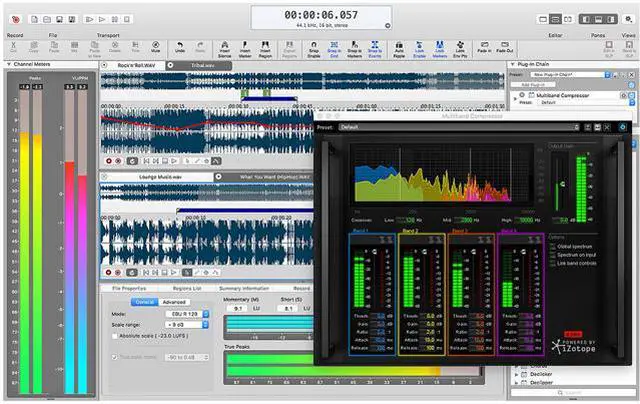Viewport: 640px width, 404px height.
Task: Check Global spectrum in Multiband Compressor
Action: tap(553, 246)
